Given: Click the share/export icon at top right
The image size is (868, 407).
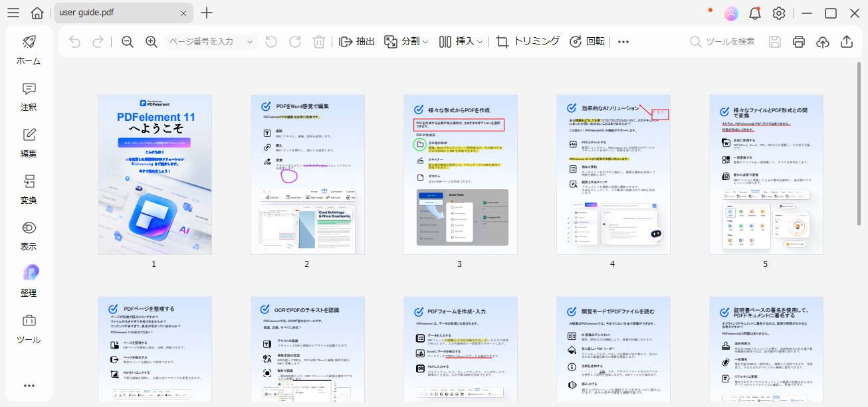Looking at the screenshot, I should click(847, 42).
